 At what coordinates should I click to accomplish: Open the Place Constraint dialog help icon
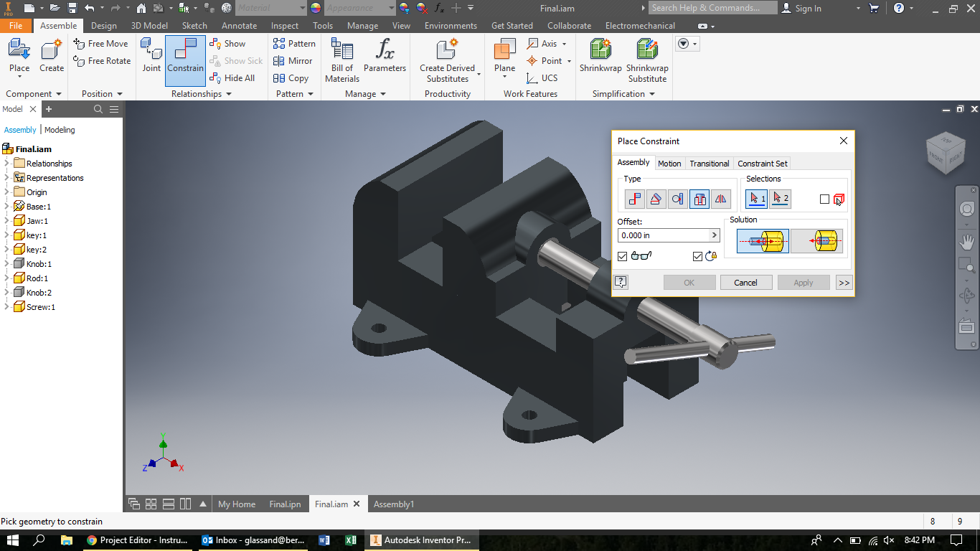[x=621, y=282]
